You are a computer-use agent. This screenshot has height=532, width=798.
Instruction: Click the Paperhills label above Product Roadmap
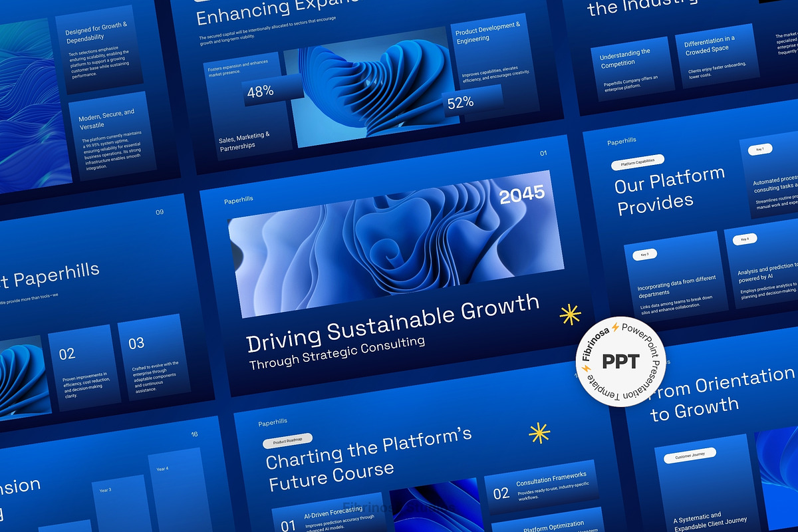273,422
